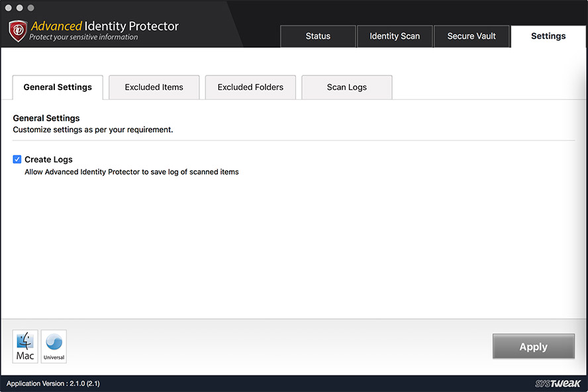Screen dimensions: 588x392
Task: Click the Advanced Identity Protector shield logo
Action: pyautogui.click(x=18, y=30)
